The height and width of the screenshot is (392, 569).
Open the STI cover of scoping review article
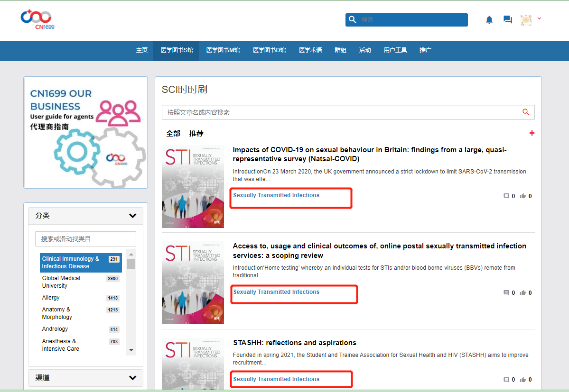193,283
